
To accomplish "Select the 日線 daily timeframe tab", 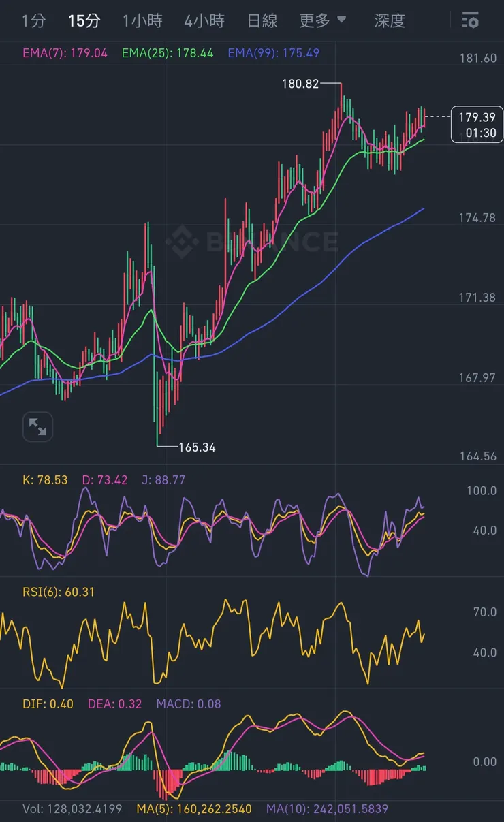I will (x=262, y=21).
